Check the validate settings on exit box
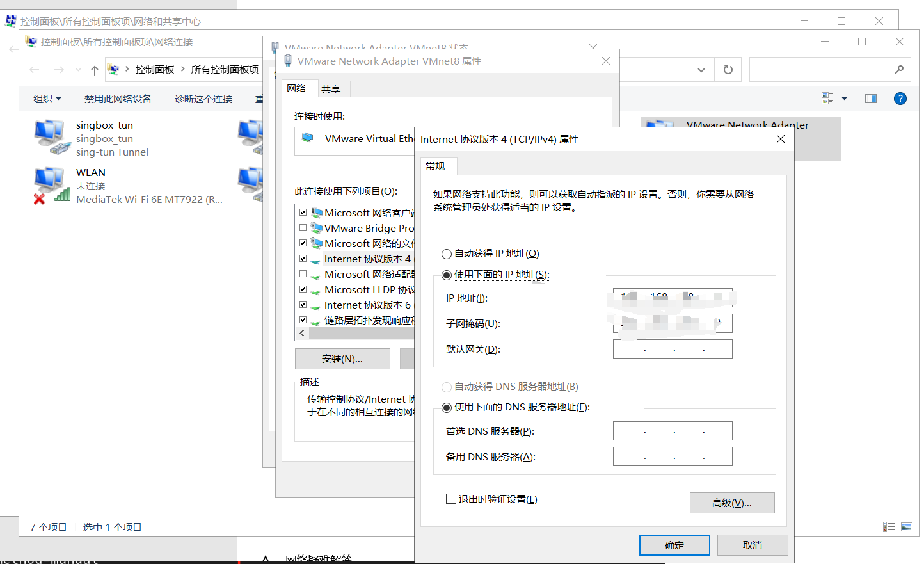The height and width of the screenshot is (564, 924). [451, 499]
